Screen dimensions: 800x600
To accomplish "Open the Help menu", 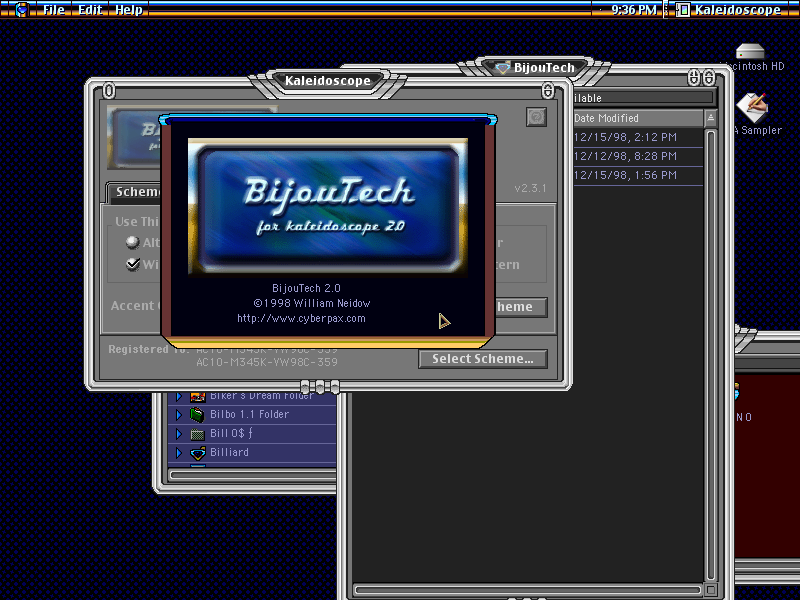I will (x=129, y=10).
